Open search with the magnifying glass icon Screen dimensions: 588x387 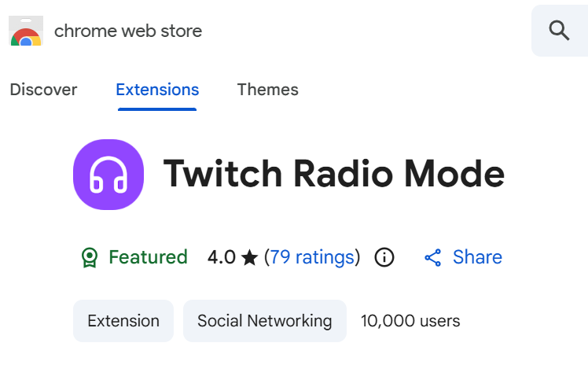coord(559,31)
